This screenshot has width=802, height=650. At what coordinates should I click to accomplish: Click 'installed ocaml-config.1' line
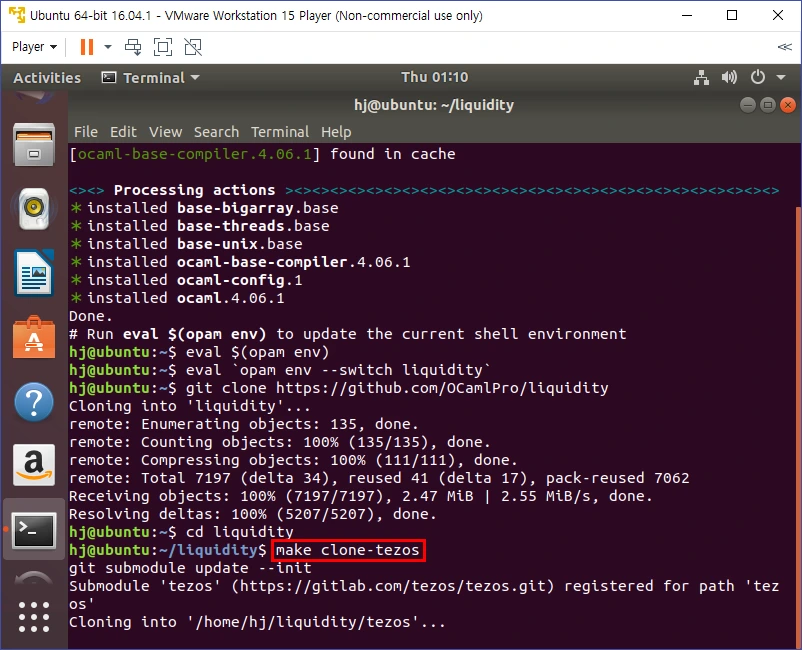coord(186,280)
